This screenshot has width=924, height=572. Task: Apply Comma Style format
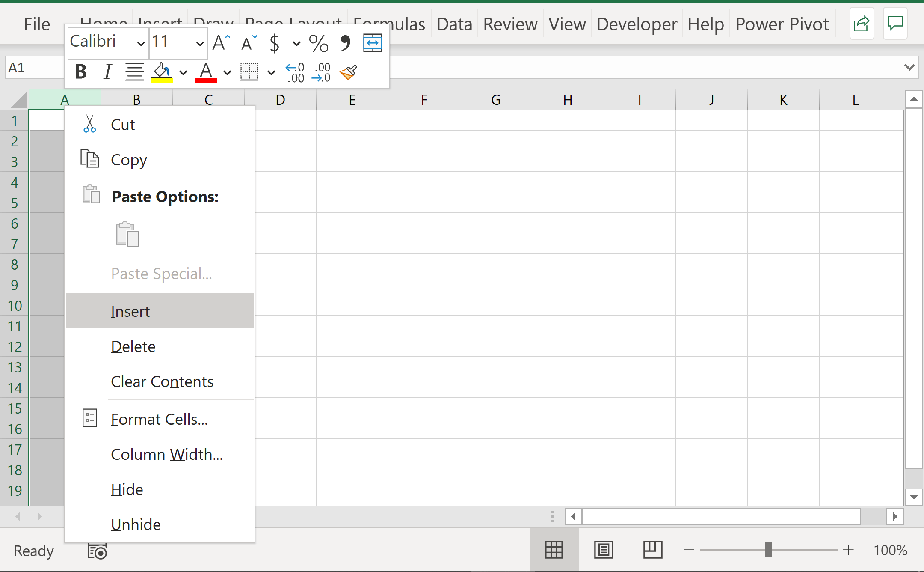(x=345, y=42)
